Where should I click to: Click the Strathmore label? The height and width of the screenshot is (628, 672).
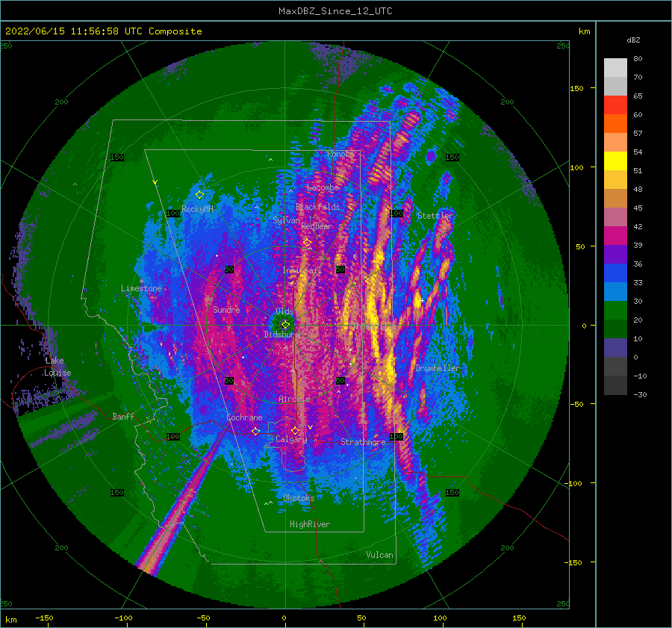pyautogui.click(x=363, y=442)
